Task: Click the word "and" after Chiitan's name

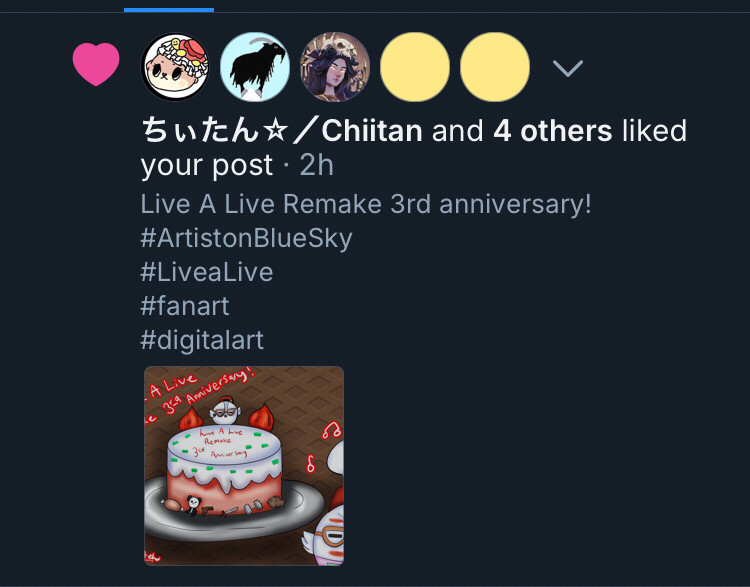Action: pos(458,131)
